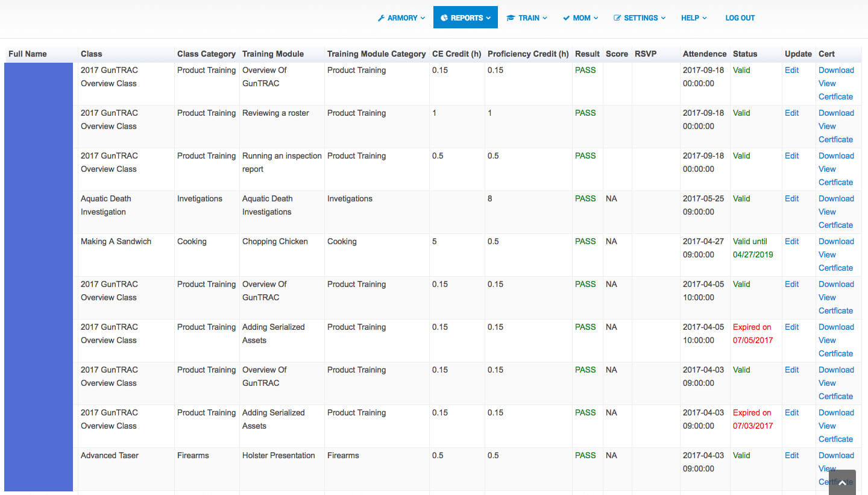
Task: Click the Class column header
Action: pyautogui.click(x=92, y=54)
